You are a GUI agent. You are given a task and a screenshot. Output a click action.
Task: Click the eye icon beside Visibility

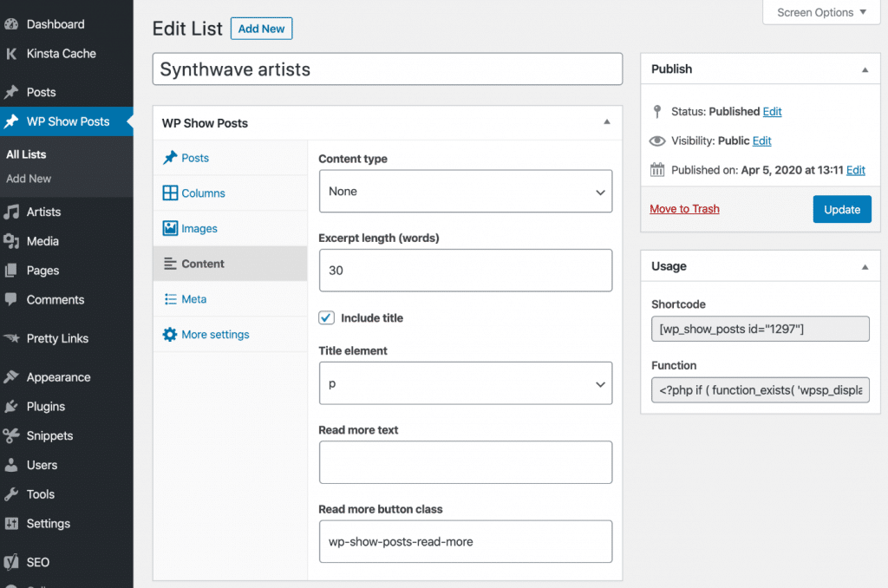point(657,140)
